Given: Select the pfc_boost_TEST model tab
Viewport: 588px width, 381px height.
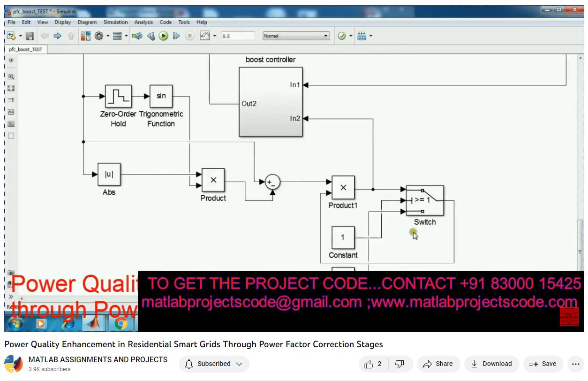Looking at the screenshot, I should click(x=26, y=49).
